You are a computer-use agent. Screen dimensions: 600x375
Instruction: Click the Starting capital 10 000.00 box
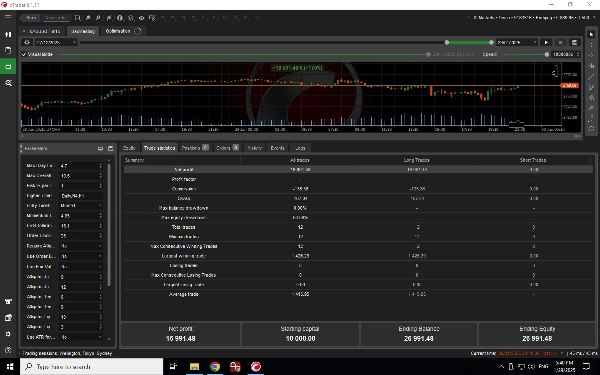[x=300, y=334]
